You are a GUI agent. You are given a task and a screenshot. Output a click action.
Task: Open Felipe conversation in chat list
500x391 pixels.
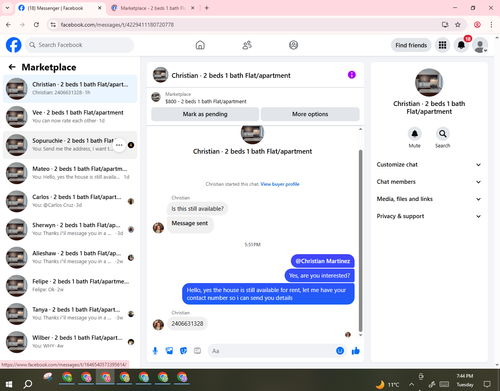tap(70, 286)
